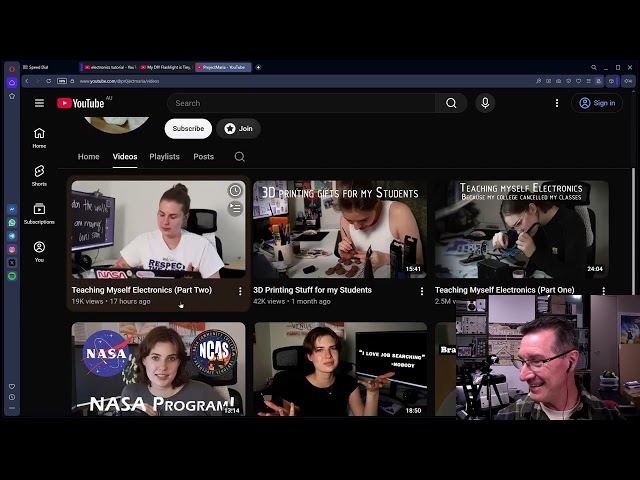This screenshot has width=640, height=480.
Task: Click the page vertical scrollbar
Action: tap(633, 229)
